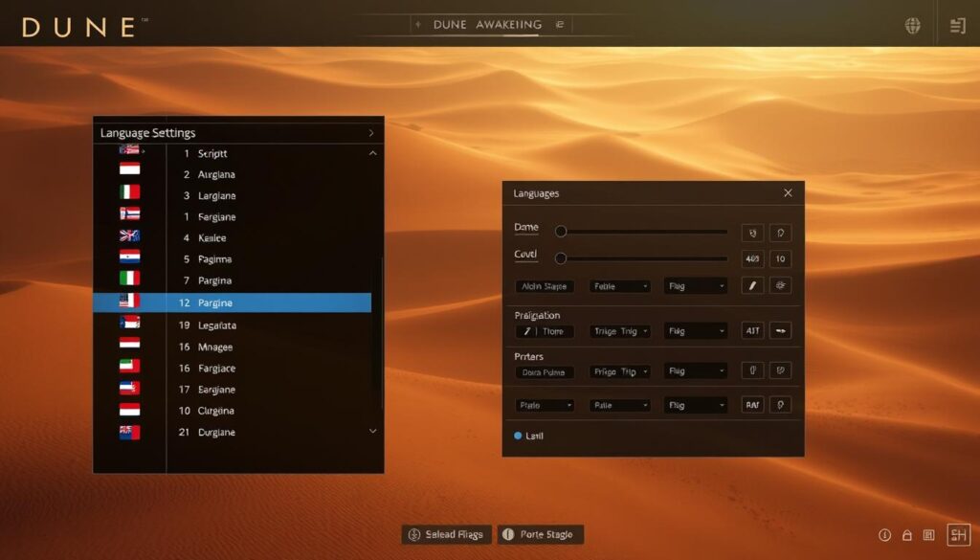Click the second icon button on Prrtars row
This screenshot has height=560, width=980.
[x=780, y=370]
